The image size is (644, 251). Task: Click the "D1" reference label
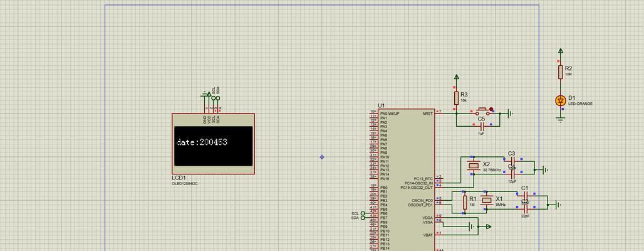pyautogui.click(x=572, y=98)
